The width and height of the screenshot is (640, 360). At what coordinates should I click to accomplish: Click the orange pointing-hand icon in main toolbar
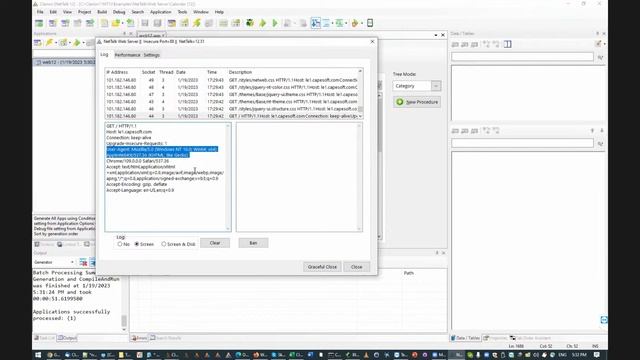point(355,23)
